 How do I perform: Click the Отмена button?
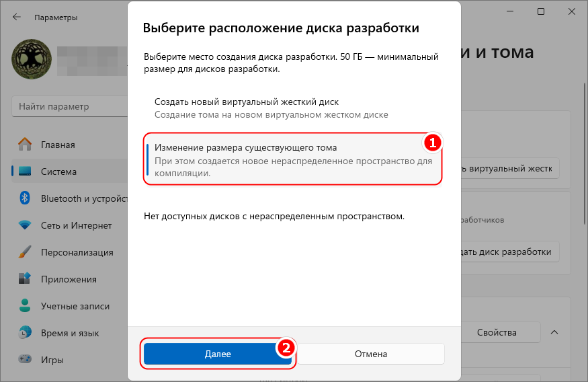tap(371, 354)
